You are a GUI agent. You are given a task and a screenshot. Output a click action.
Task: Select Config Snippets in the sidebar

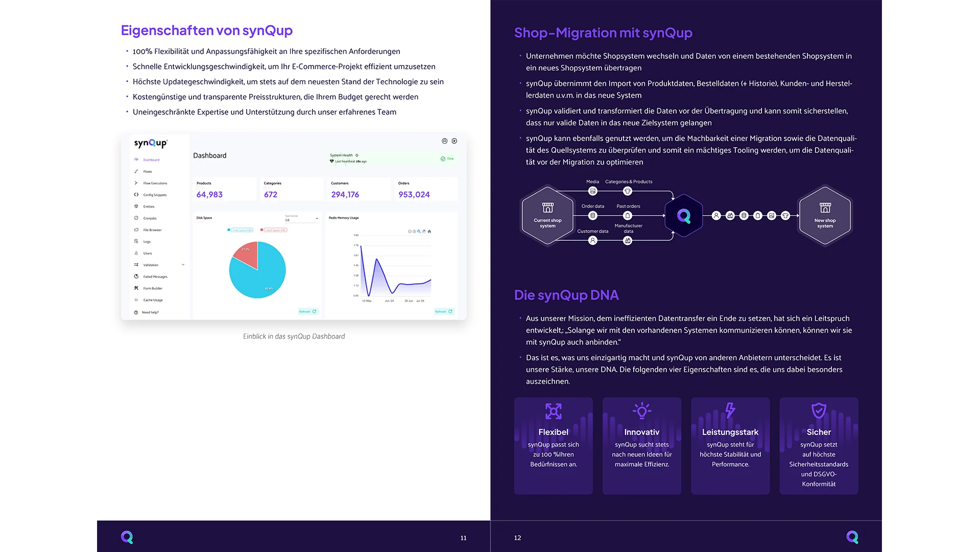coord(154,195)
